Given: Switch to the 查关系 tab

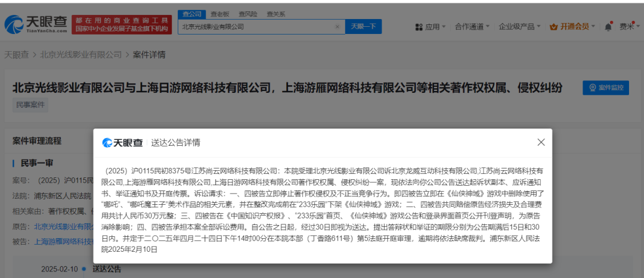Looking at the screenshot, I should click(275, 14).
